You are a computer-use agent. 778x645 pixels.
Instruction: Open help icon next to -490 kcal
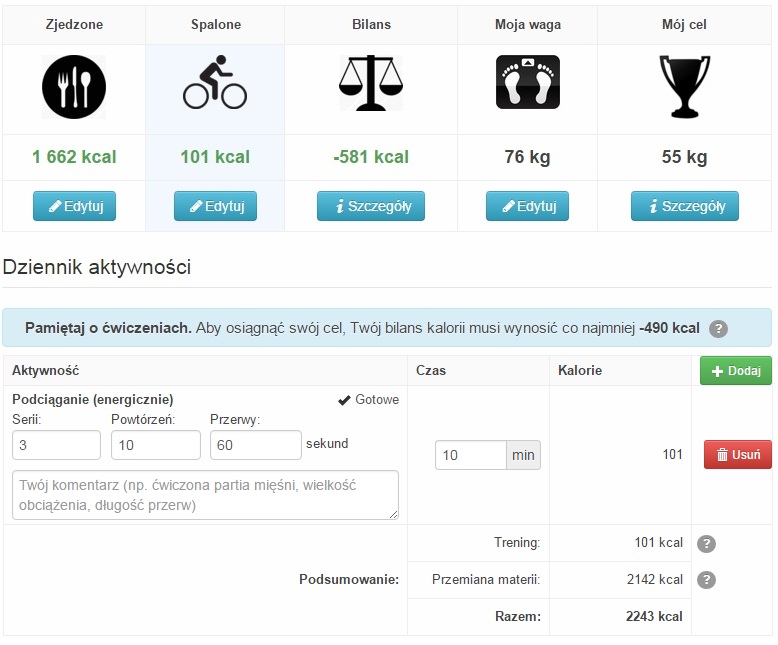pyautogui.click(x=718, y=328)
